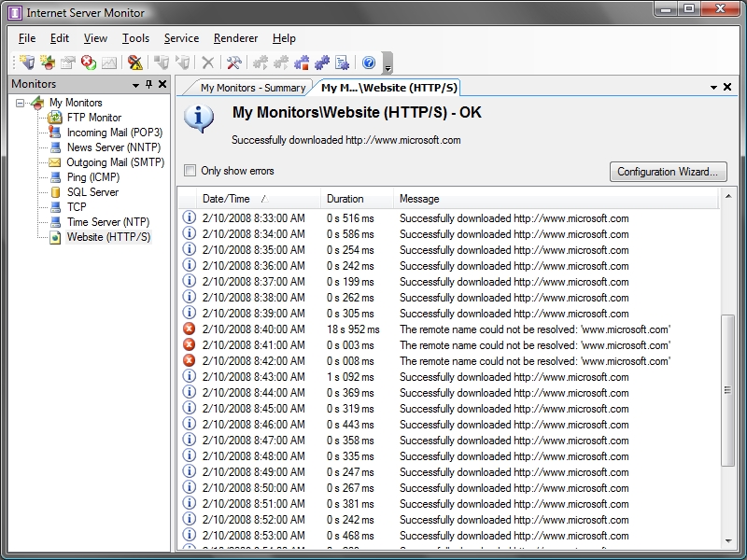Click the large blue info balloon icon

pos(199,119)
